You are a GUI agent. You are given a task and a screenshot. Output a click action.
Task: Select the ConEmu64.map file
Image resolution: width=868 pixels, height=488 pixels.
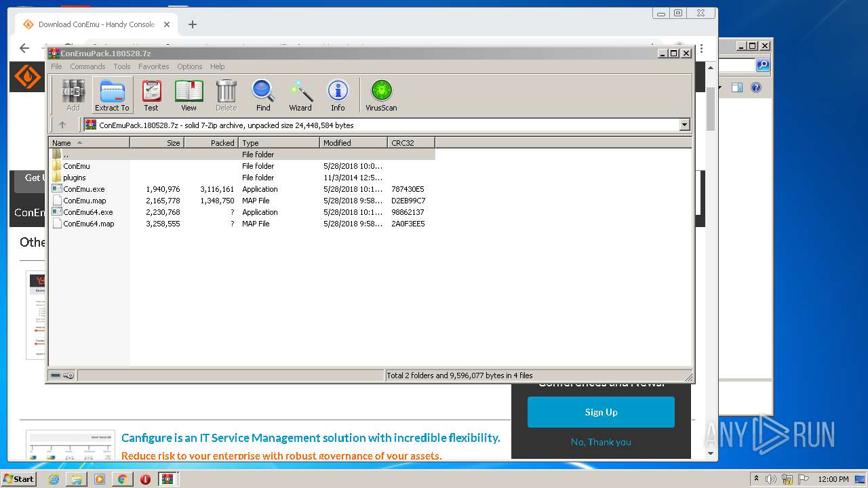(x=241, y=224)
